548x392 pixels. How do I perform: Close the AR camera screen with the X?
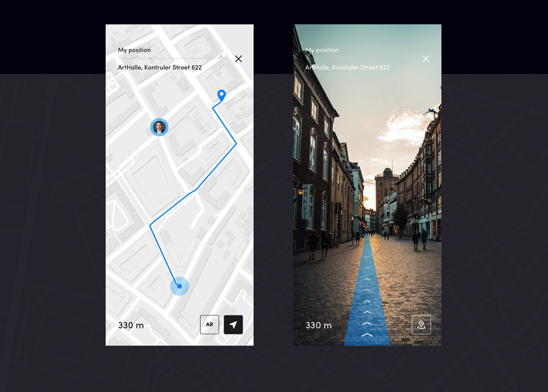point(426,59)
